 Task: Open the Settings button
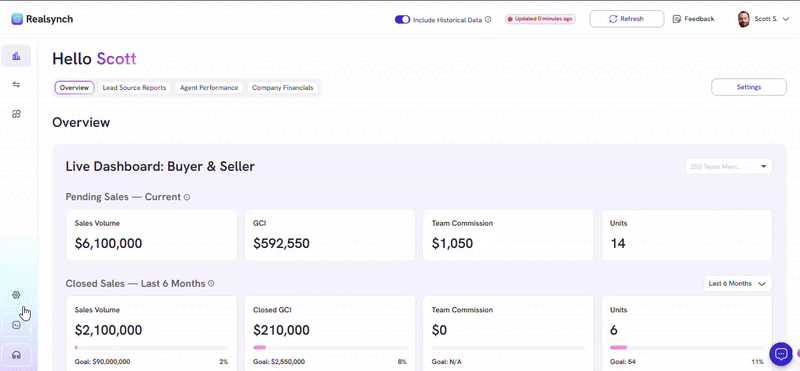[x=748, y=87]
